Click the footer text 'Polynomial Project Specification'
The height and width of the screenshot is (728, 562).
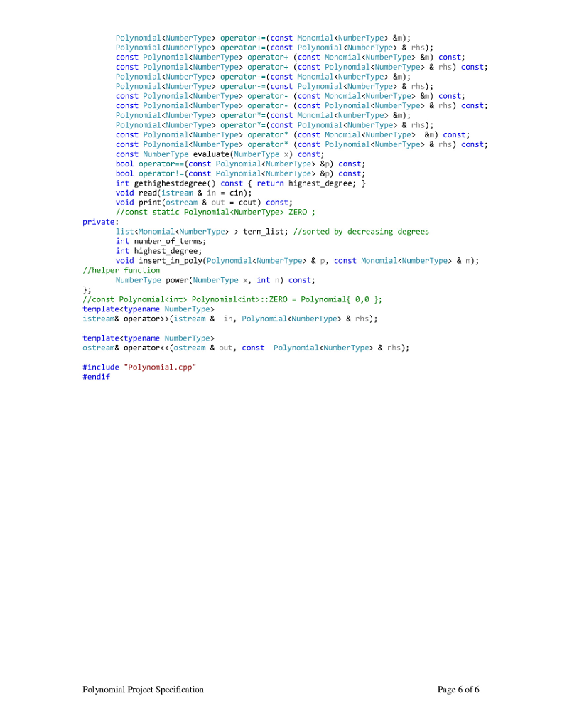(143, 690)
